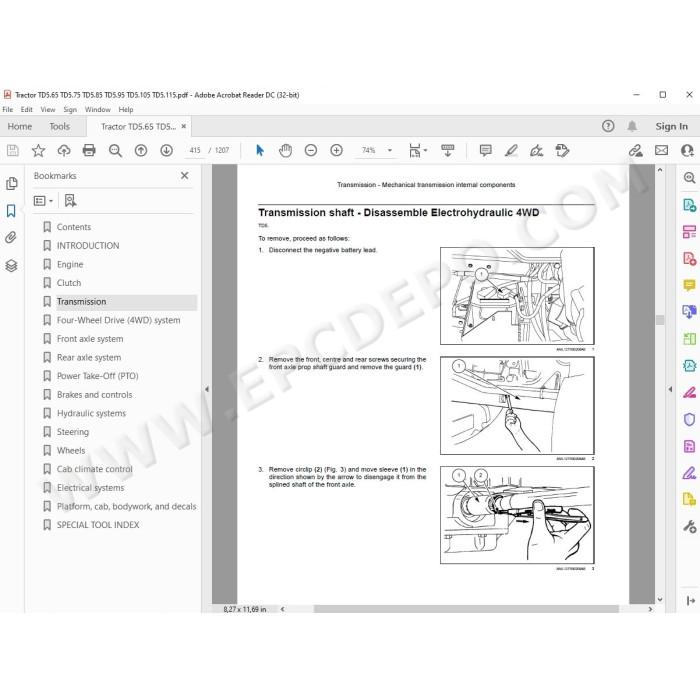The width and height of the screenshot is (700, 700).
Task: Click the cloud upload icon
Action: click(x=64, y=150)
